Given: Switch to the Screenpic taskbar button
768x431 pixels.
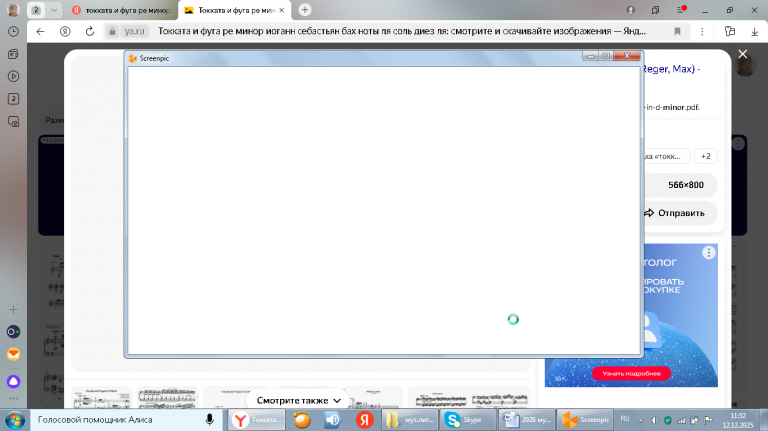Looking at the screenshot, I should point(586,420).
